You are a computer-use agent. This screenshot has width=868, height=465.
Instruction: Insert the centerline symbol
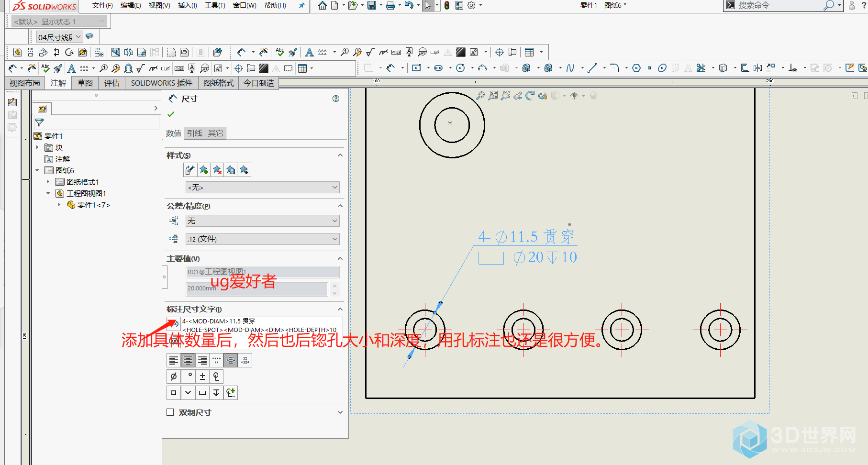216,376
